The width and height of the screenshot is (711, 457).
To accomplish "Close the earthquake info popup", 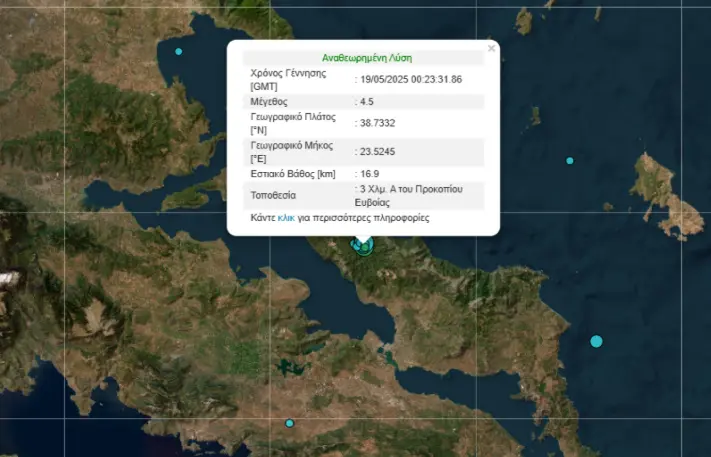I will (x=490, y=48).
